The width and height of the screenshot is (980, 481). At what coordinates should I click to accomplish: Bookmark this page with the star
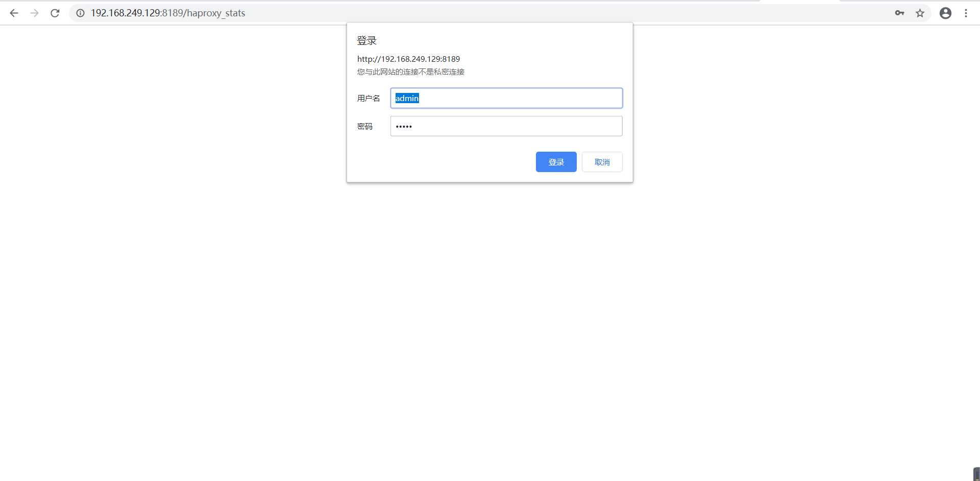click(x=920, y=13)
